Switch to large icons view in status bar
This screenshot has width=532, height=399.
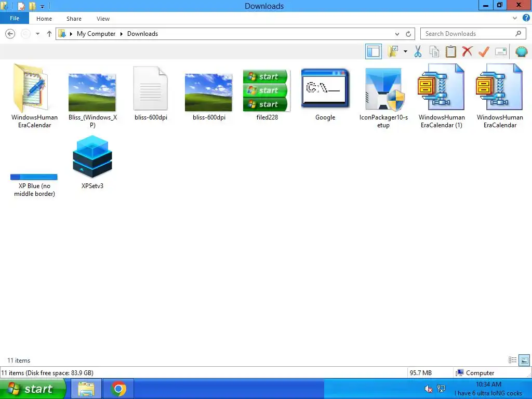tap(524, 360)
